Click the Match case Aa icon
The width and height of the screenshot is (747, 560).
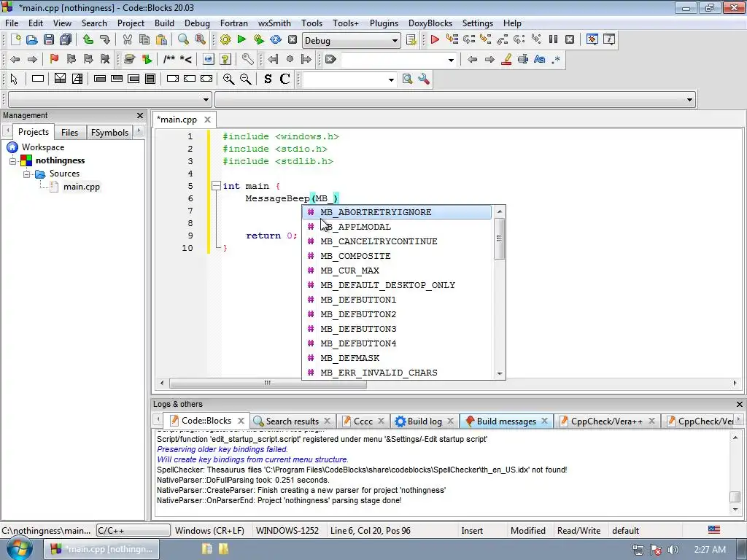[539, 60]
